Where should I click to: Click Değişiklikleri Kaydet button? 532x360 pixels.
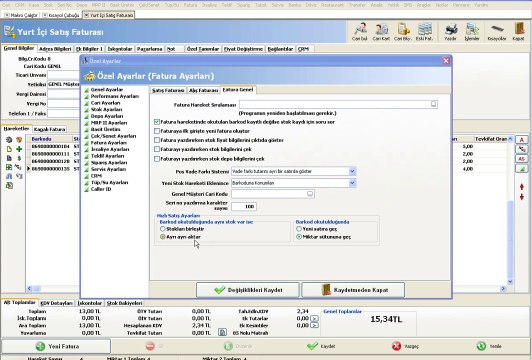(248, 290)
